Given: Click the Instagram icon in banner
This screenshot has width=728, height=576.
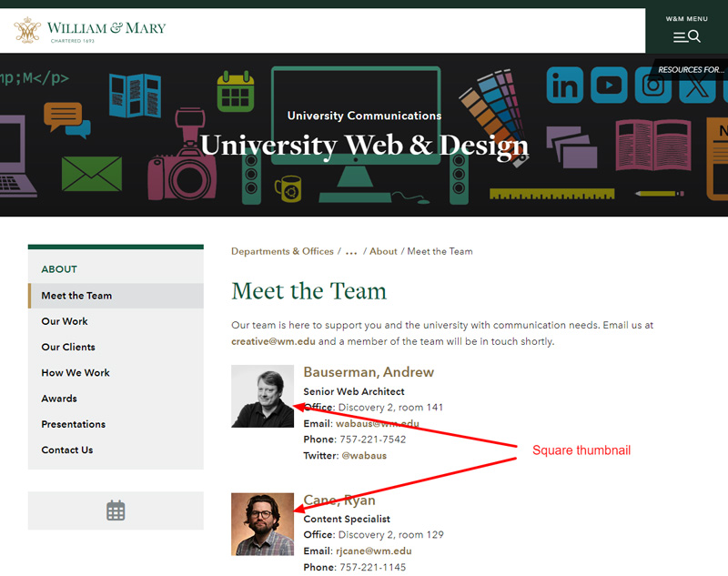Looking at the screenshot, I should coord(652,86).
